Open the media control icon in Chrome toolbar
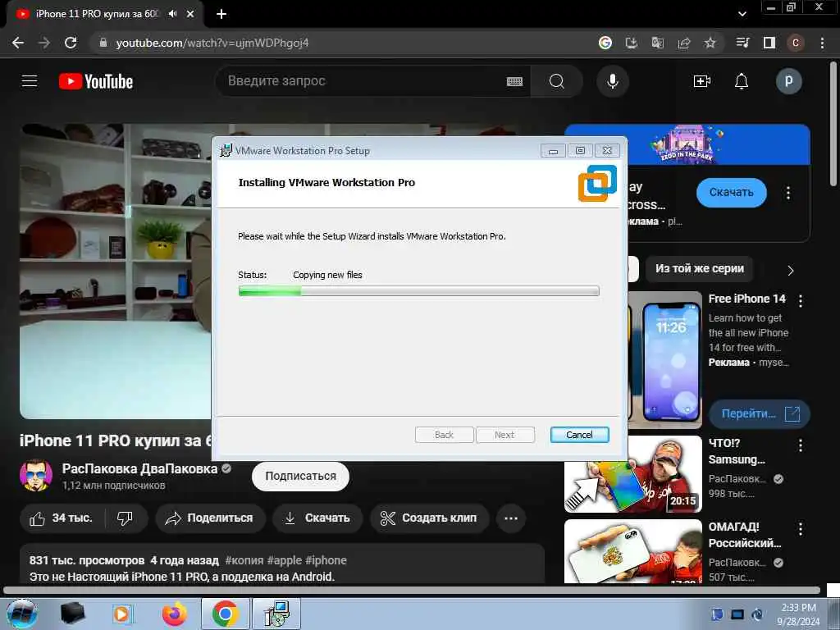Viewport: 840px width, 630px height. pos(742,43)
